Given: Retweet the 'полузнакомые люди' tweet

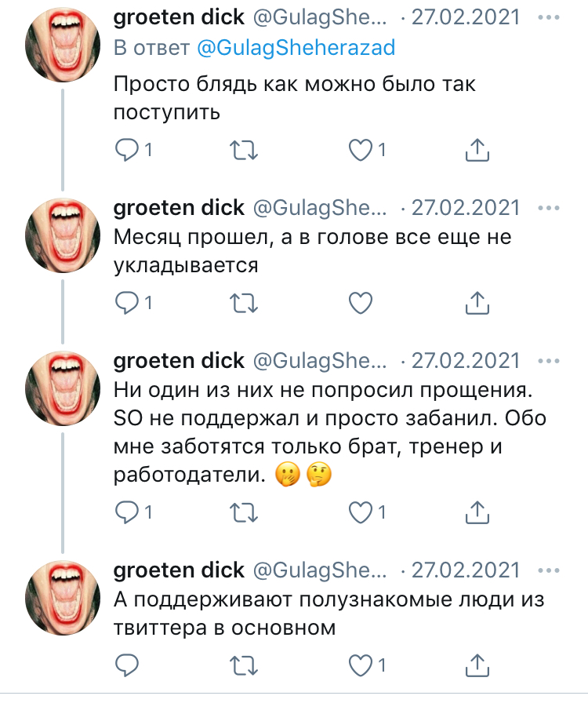Looking at the screenshot, I should [x=246, y=665].
